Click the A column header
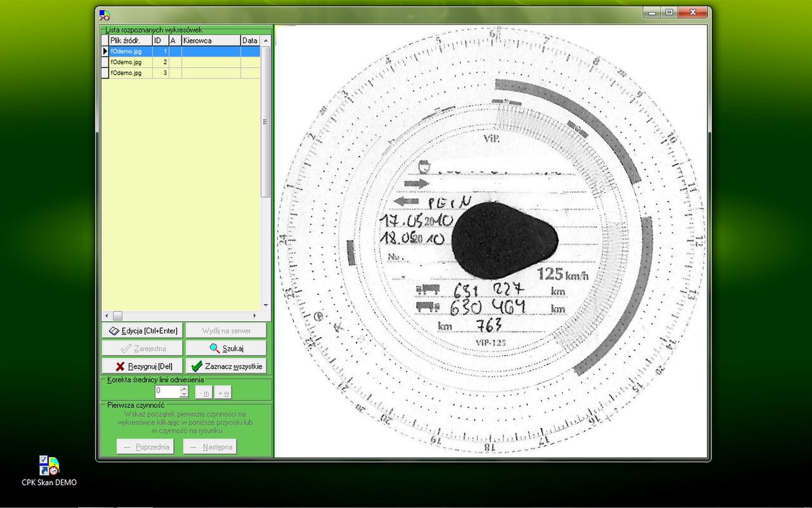This screenshot has height=508, width=812. tap(175, 41)
